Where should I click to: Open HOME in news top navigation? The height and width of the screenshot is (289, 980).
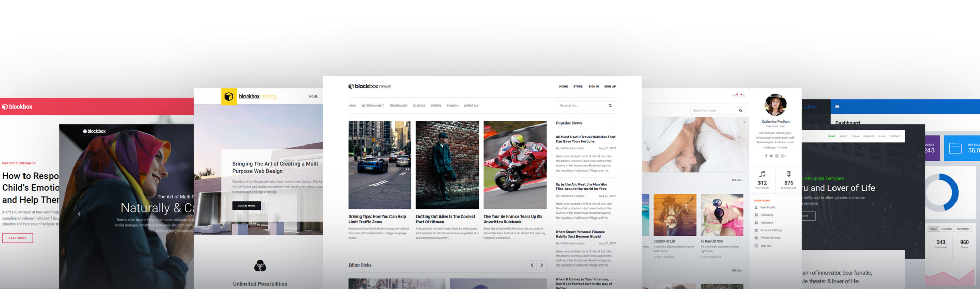coord(563,87)
